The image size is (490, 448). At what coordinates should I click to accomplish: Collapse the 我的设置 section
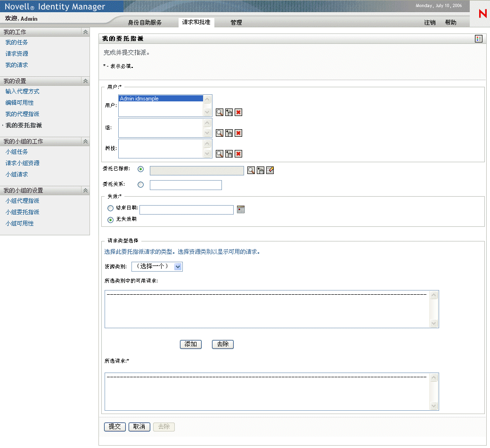pyautogui.click(x=85, y=81)
